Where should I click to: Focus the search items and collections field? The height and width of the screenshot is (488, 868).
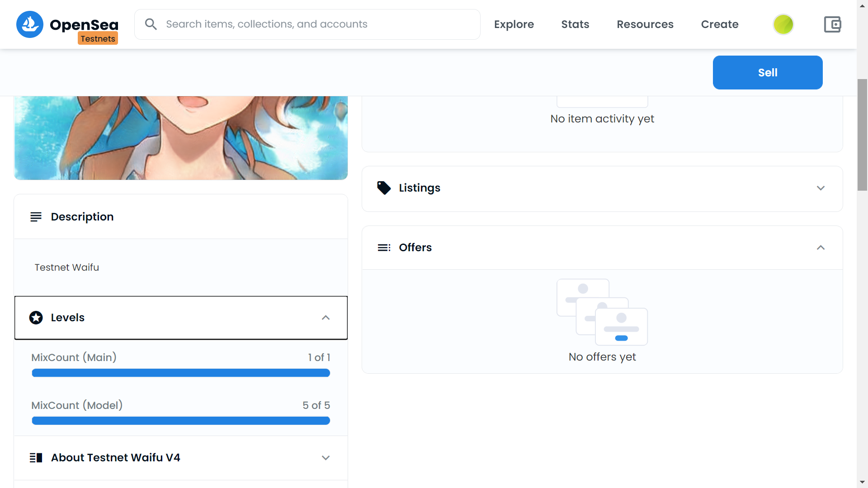coord(307,24)
